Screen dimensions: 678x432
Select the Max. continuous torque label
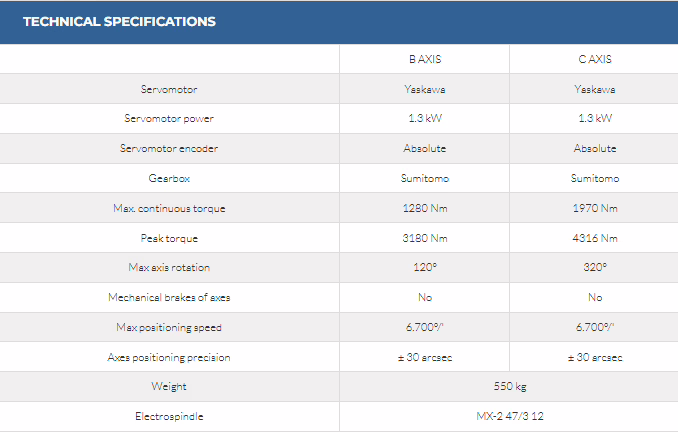tap(169, 208)
